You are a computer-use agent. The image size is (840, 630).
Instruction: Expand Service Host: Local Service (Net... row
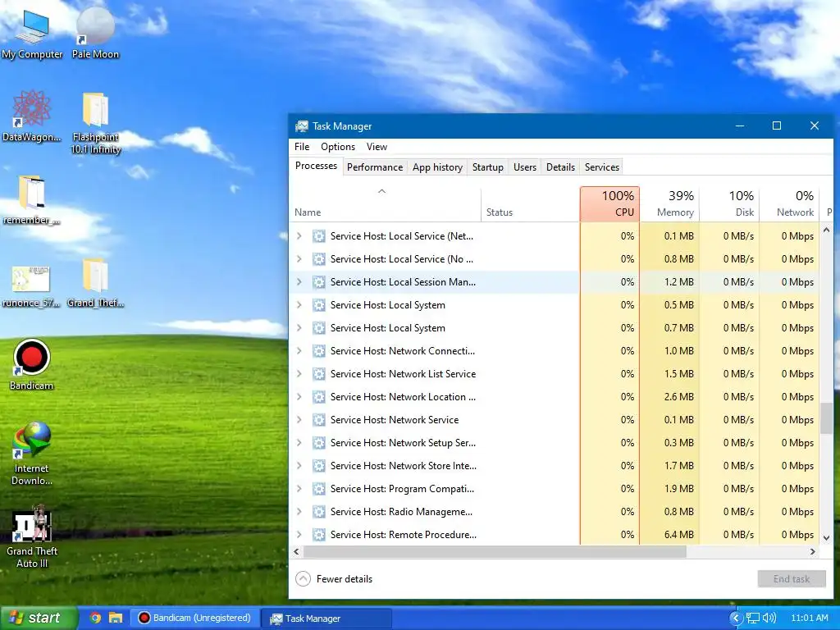(x=299, y=235)
